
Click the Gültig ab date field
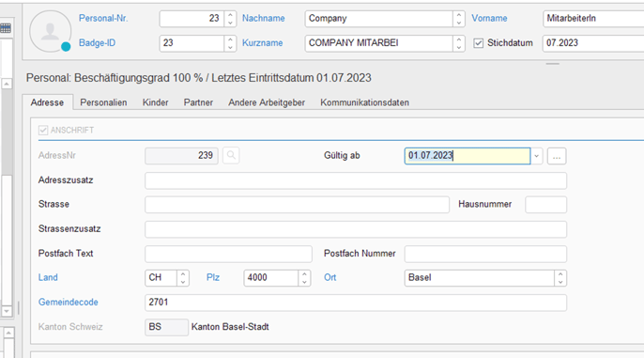tap(468, 156)
